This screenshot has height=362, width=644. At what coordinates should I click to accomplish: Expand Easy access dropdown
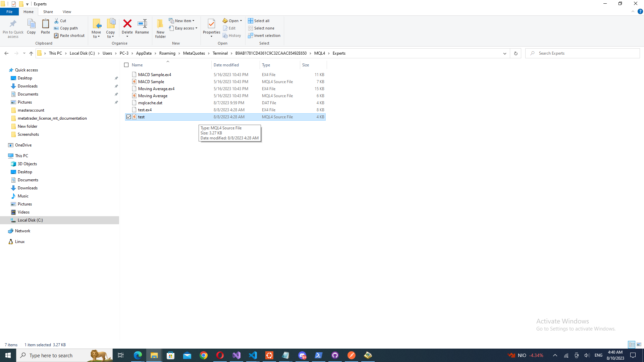tap(196, 28)
